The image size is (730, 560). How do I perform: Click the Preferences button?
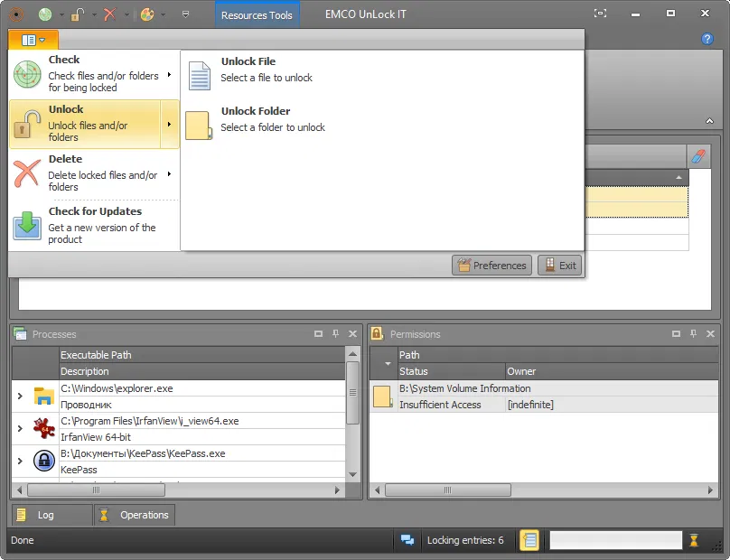pos(491,266)
